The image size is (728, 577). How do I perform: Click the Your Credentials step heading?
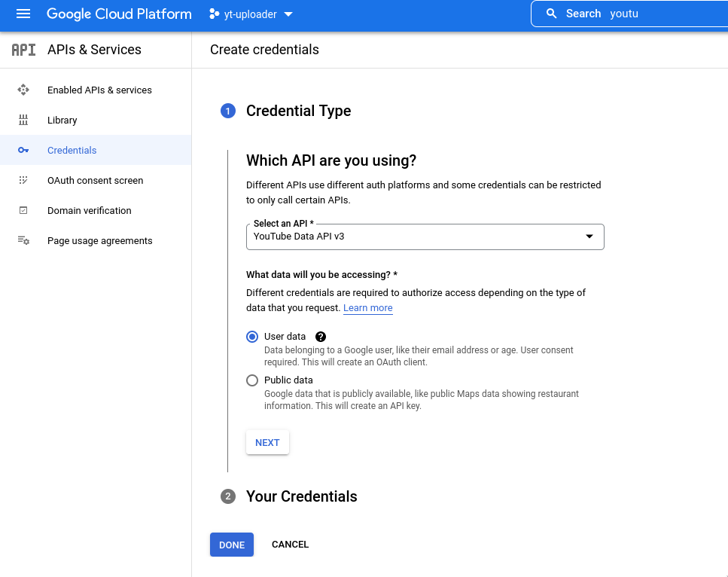301,496
